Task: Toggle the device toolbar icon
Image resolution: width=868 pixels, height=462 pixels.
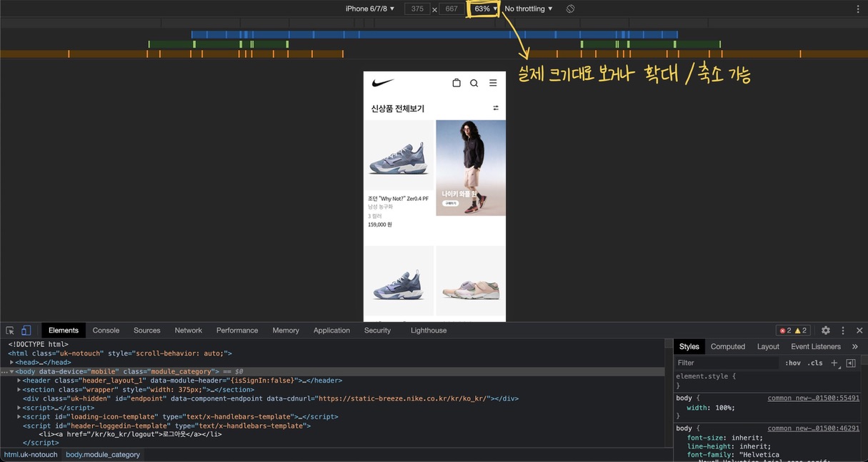Action: (26, 330)
